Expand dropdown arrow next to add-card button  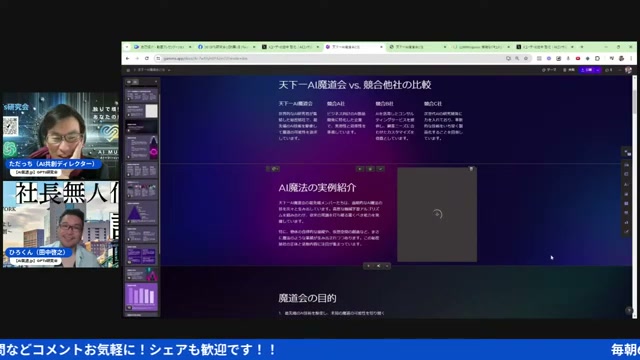pos(387,266)
